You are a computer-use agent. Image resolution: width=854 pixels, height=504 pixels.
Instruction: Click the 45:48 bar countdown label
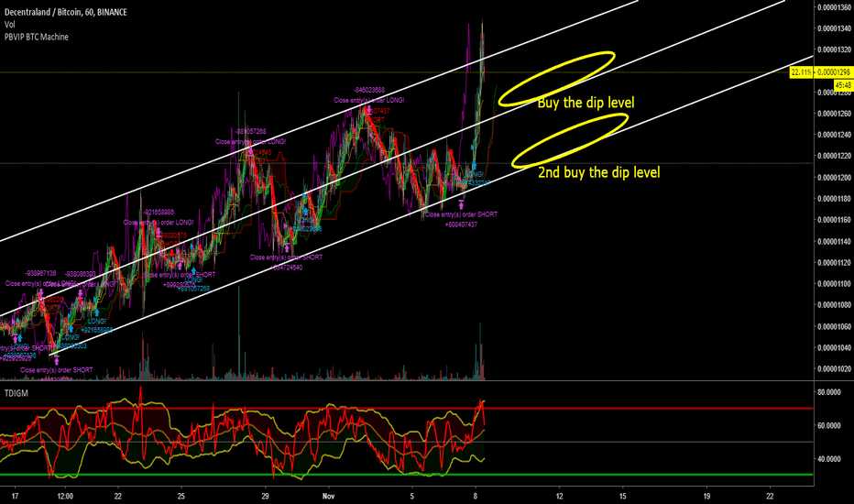pyautogui.click(x=844, y=85)
